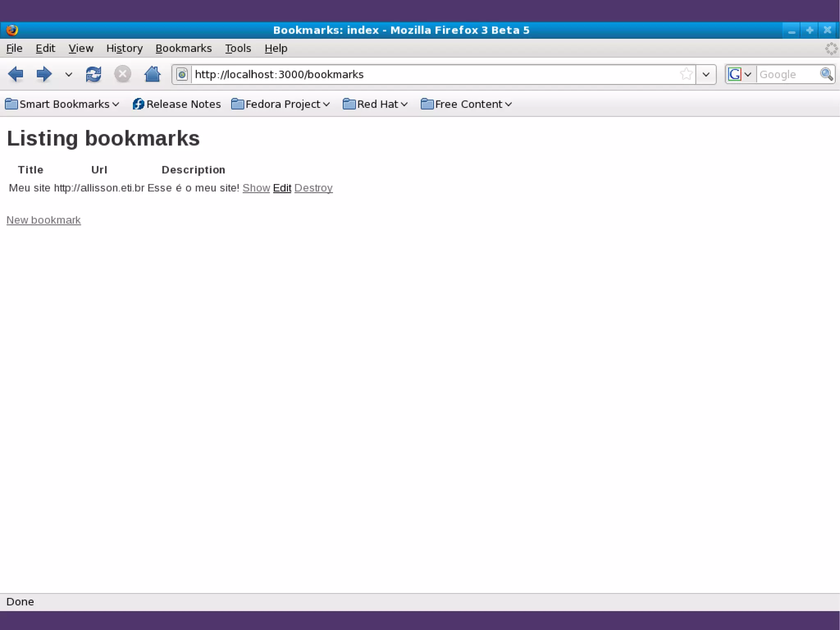
Task: Click the 'Description' column header
Action: point(193,170)
